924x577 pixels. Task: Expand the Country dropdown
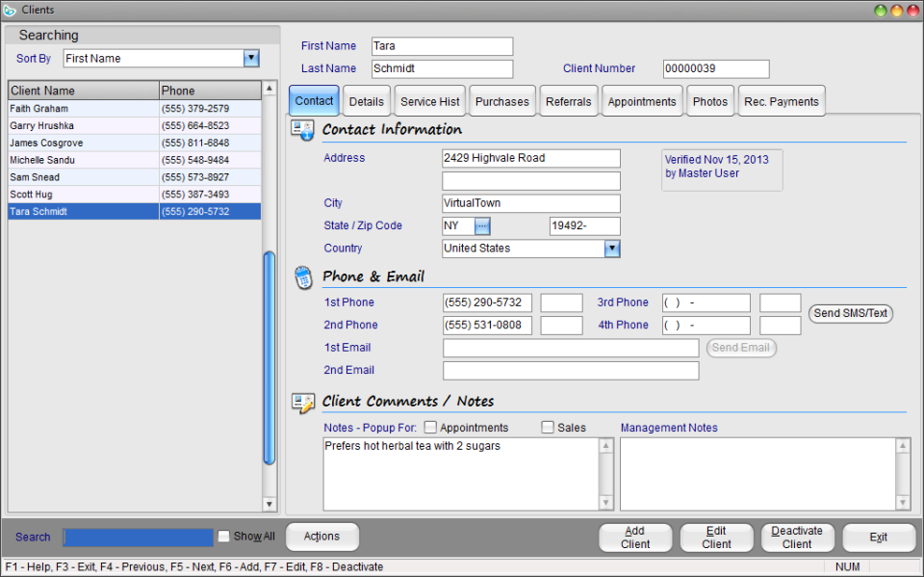coord(612,249)
